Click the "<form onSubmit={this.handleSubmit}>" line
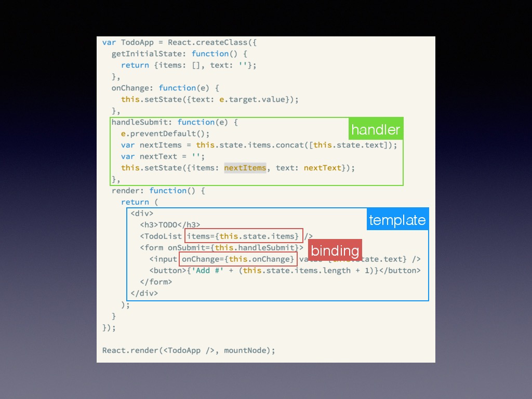 click(x=221, y=248)
